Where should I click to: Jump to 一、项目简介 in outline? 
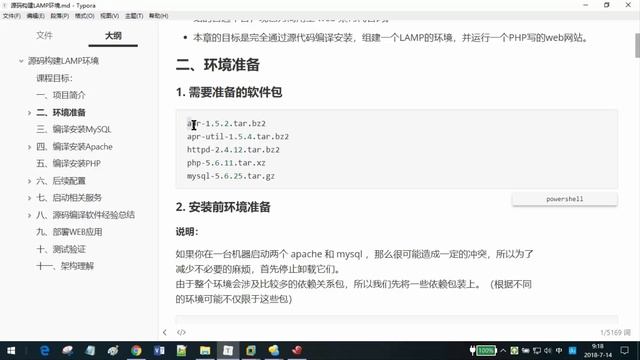tap(61, 95)
